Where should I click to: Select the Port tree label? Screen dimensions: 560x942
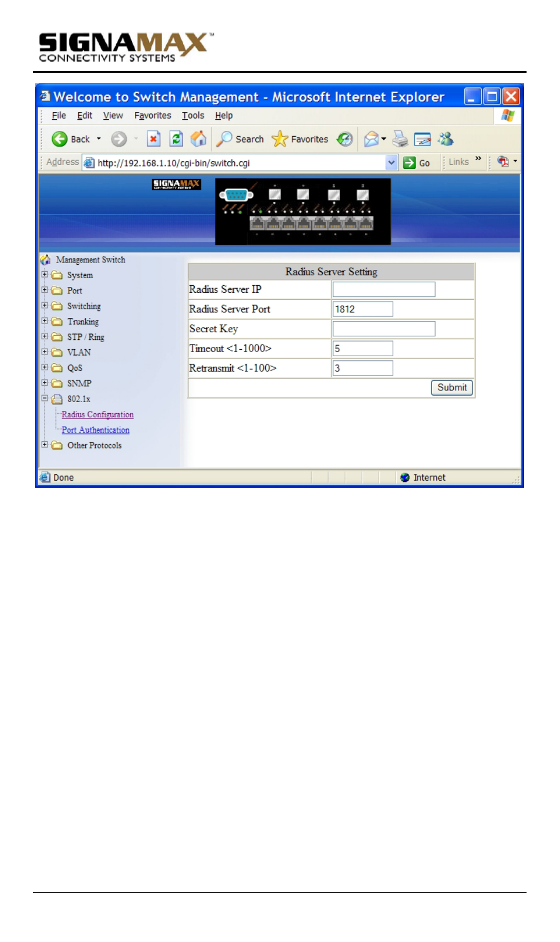[75, 291]
